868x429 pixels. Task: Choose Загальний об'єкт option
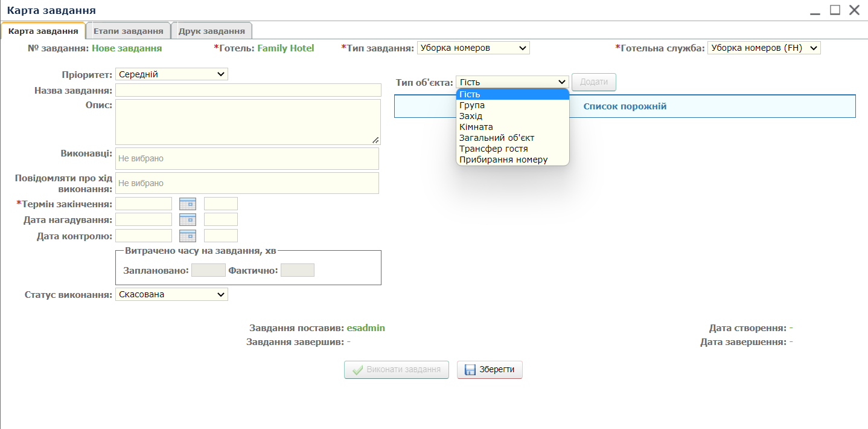[x=497, y=138]
